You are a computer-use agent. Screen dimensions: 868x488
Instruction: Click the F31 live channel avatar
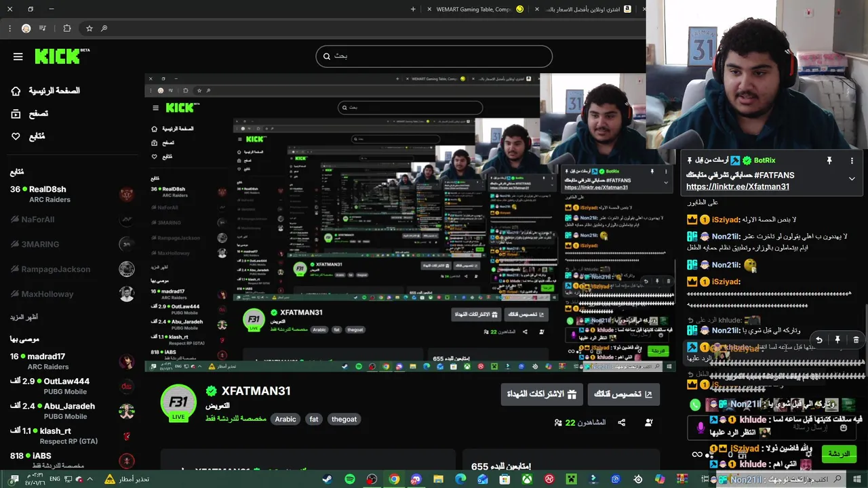tap(178, 403)
